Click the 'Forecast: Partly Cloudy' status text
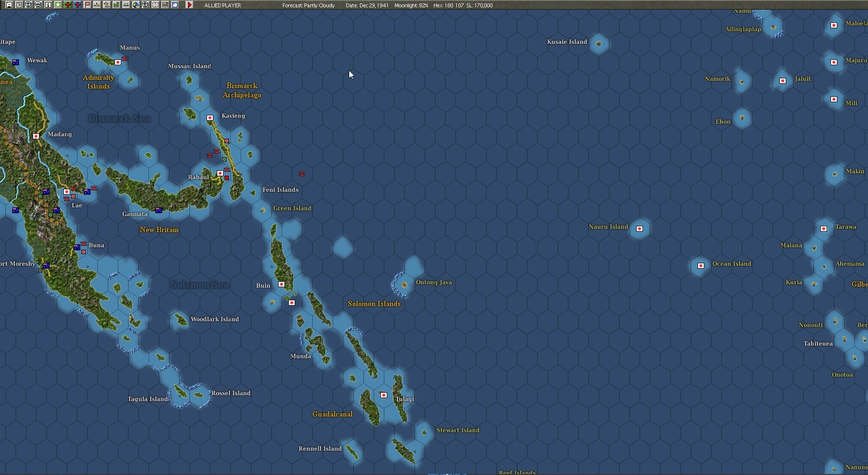This screenshot has height=475, width=868. click(308, 5)
